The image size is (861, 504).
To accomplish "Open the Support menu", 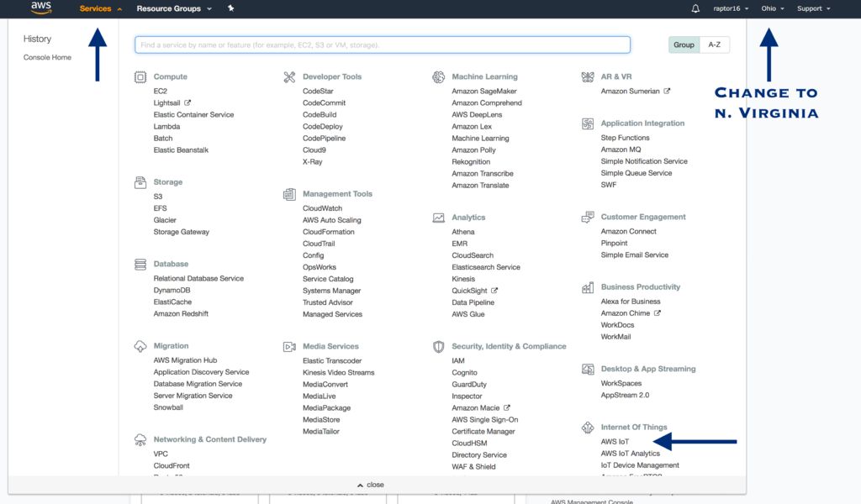I will tap(814, 8).
